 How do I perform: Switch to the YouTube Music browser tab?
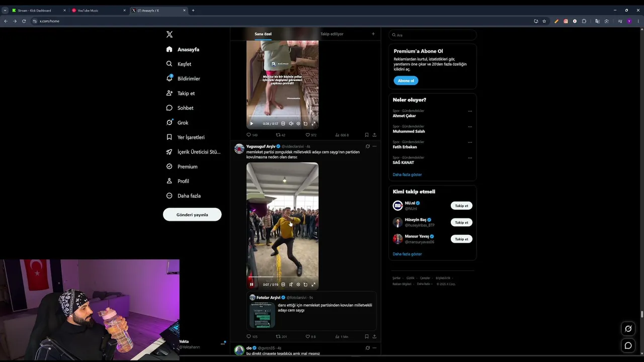[x=98, y=10]
